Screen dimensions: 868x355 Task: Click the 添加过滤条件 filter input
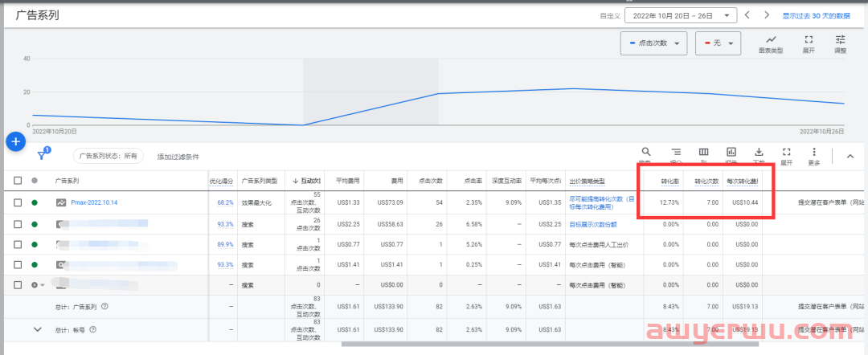pos(178,157)
